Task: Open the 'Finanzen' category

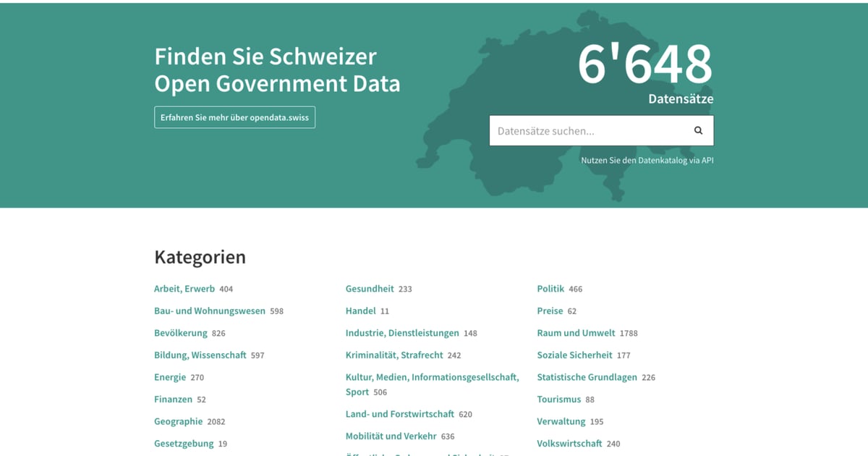Action: 174,400
